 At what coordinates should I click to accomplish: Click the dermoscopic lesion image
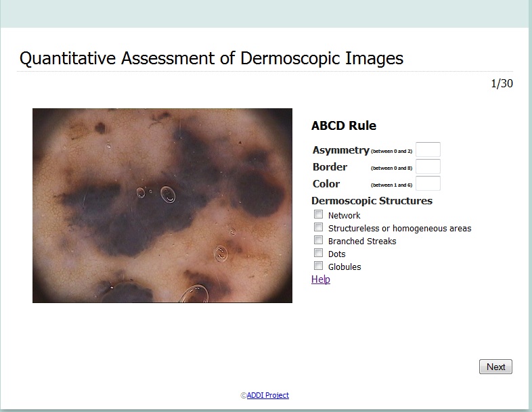(x=162, y=206)
